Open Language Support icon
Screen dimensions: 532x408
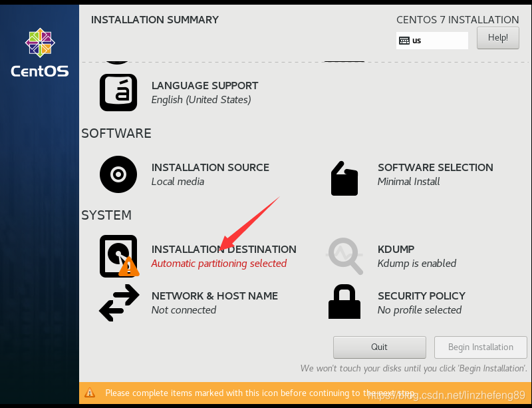118,93
